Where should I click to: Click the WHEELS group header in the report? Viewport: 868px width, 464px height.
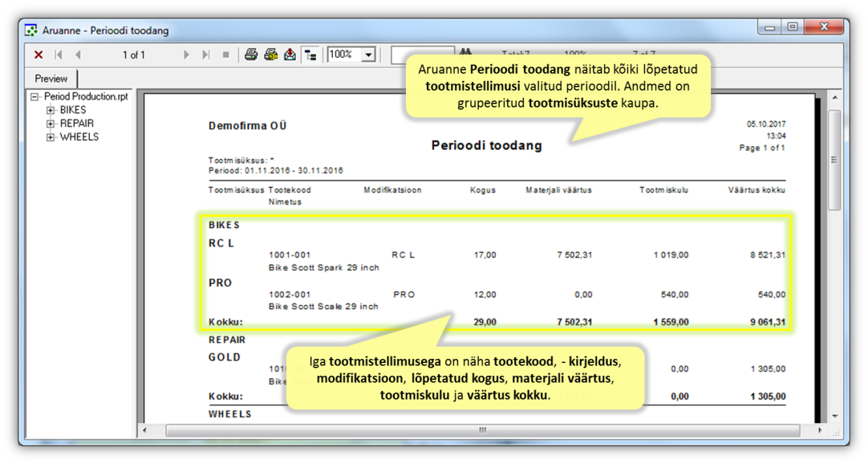click(229, 413)
